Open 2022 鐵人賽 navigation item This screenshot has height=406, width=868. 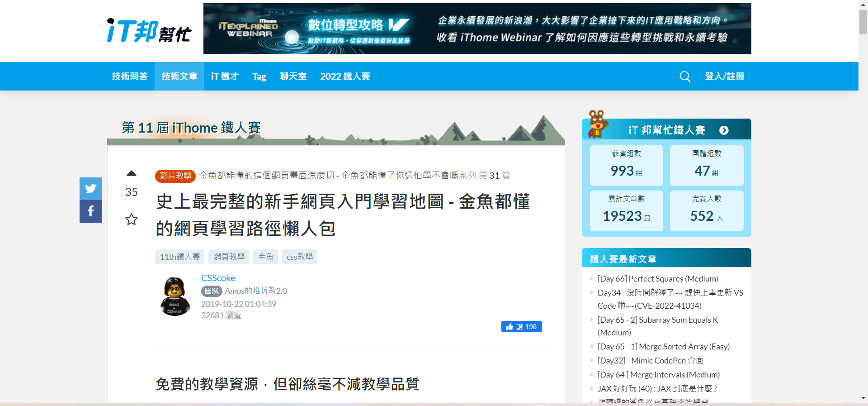345,76
